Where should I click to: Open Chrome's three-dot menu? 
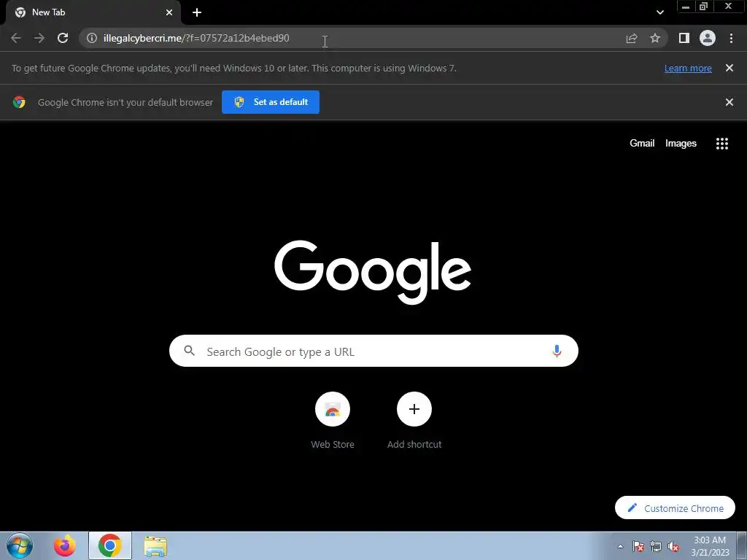click(x=731, y=38)
